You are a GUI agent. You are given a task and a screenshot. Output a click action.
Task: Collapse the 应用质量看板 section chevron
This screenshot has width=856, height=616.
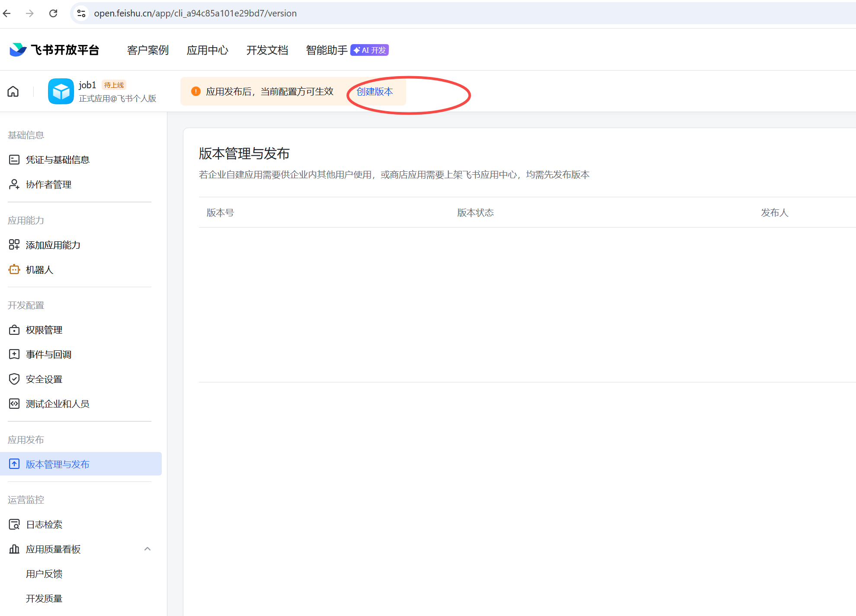pos(147,549)
